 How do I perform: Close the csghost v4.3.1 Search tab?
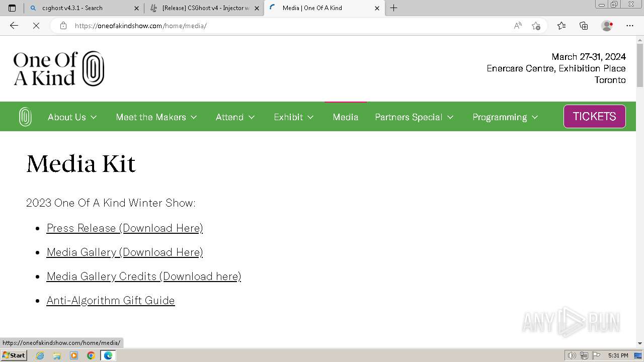point(136,8)
